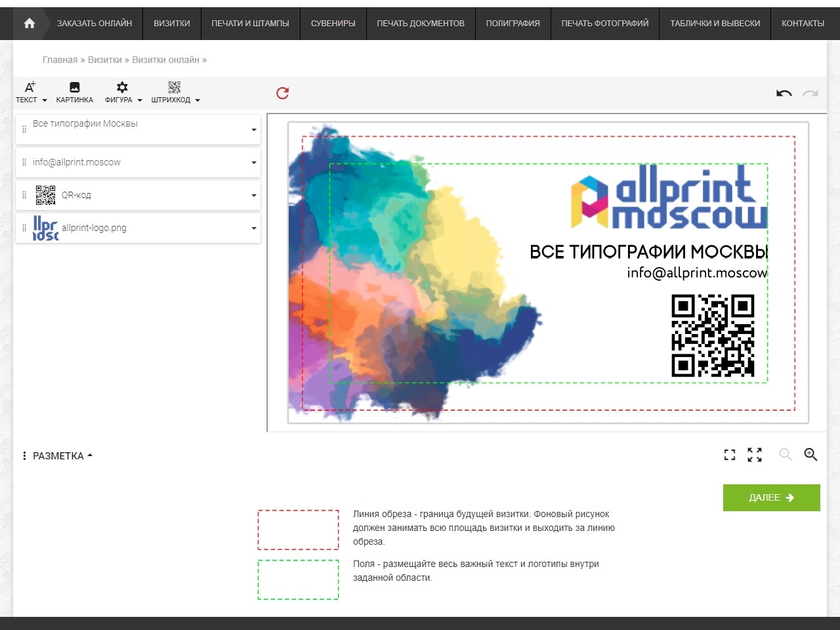Select the QR code on the card canvas
Image resolution: width=840 pixels, height=630 pixels.
point(713,335)
